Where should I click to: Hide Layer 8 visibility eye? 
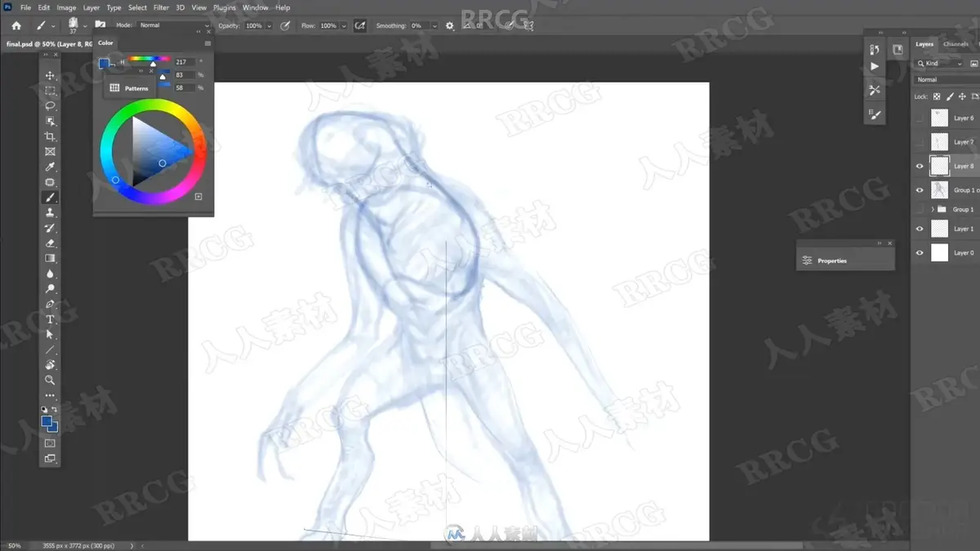[x=920, y=167]
